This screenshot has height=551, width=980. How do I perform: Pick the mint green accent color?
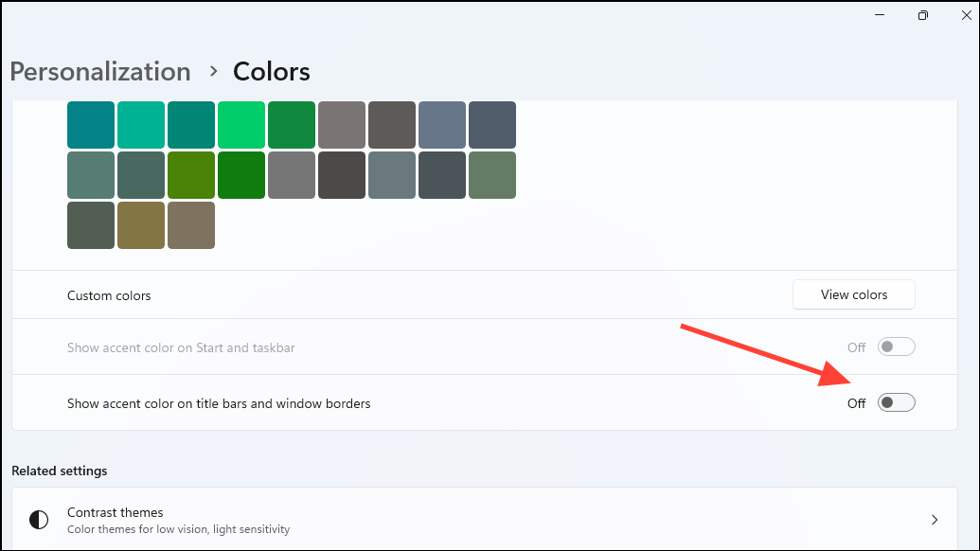pos(141,124)
